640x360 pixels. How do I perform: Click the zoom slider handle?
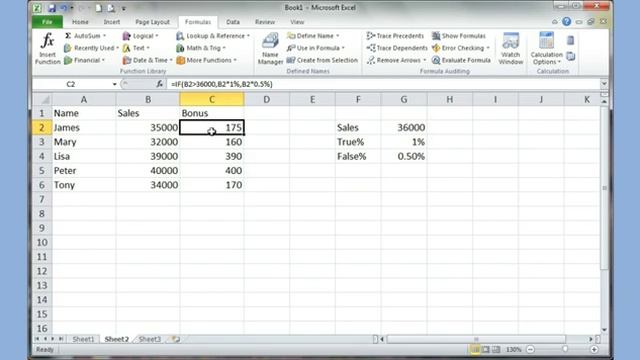click(565, 349)
